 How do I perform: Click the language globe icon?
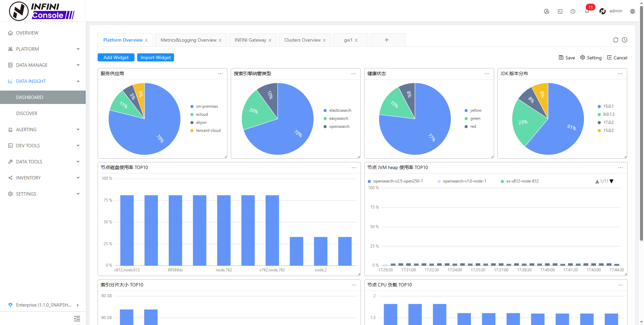coord(633,11)
